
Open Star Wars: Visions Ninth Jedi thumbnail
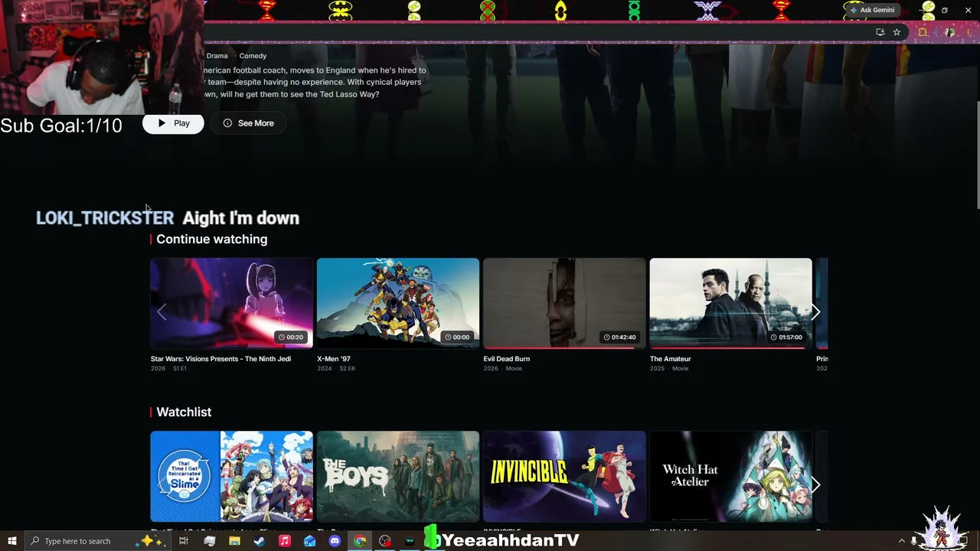[x=231, y=303]
